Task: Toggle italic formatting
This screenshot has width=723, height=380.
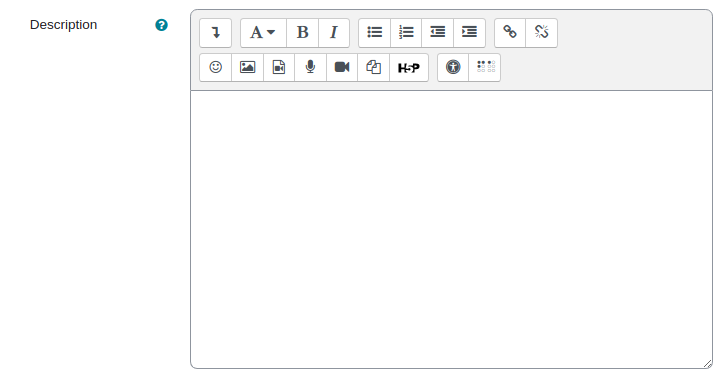Action: 334,33
